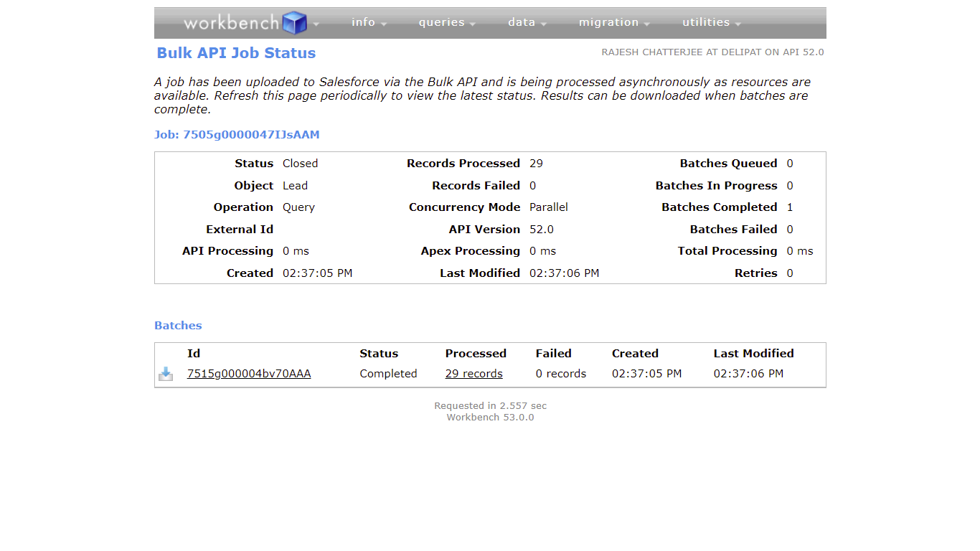Click the Requested in 2.557 sec footer

point(490,406)
